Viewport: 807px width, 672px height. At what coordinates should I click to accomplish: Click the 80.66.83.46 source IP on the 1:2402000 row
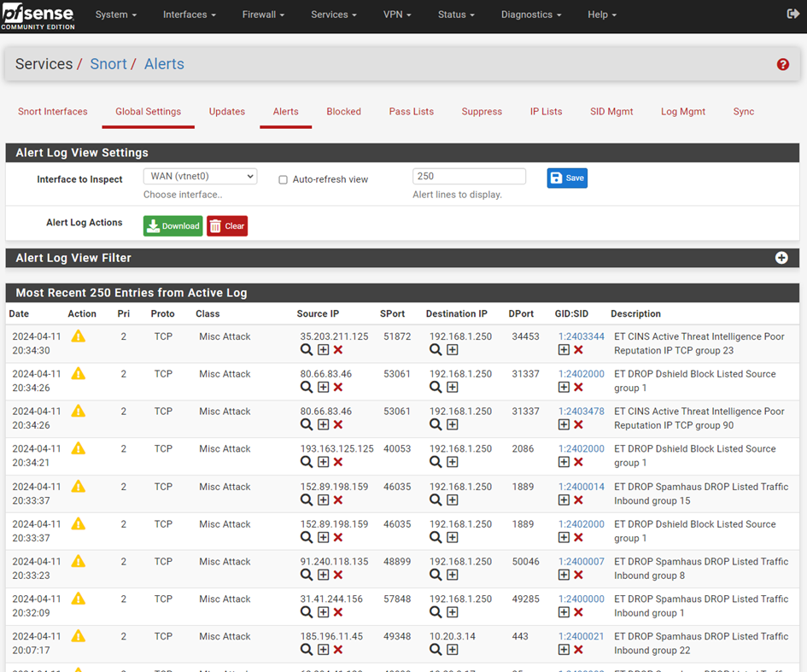[x=325, y=374]
